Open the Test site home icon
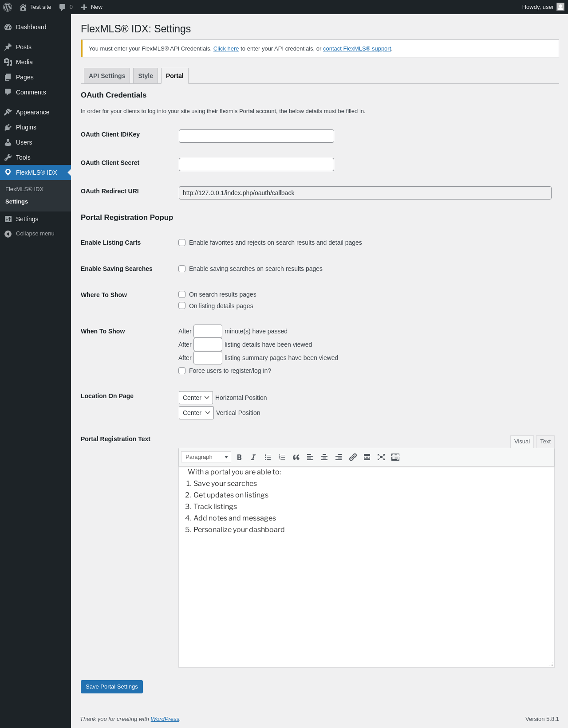Viewport: 568px width, 728px height. click(23, 7)
